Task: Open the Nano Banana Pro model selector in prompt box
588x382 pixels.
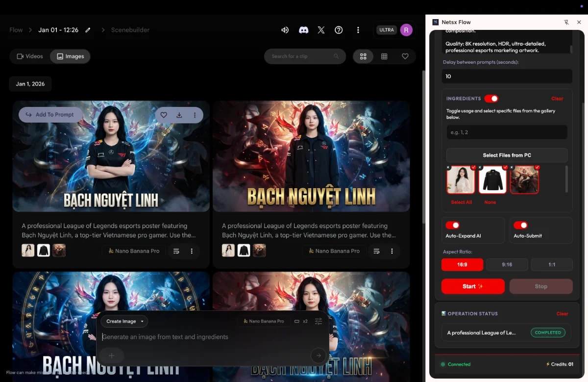Action: tap(263, 321)
